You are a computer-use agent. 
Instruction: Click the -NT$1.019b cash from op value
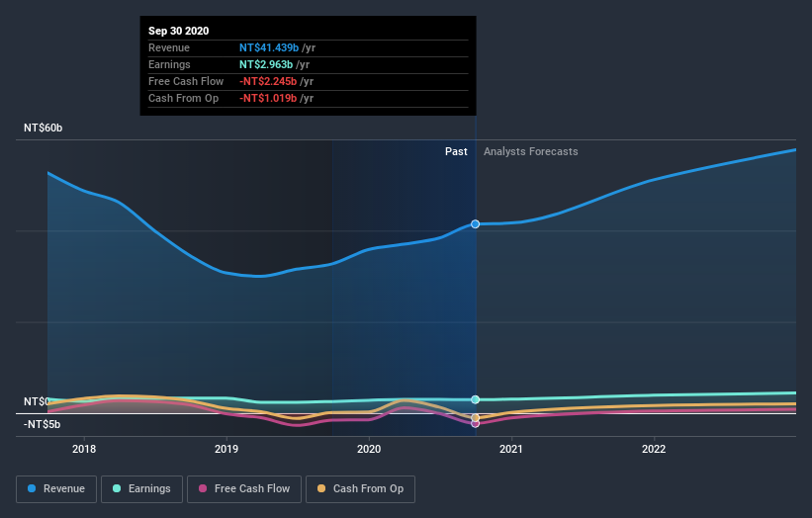pyautogui.click(x=268, y=98)
